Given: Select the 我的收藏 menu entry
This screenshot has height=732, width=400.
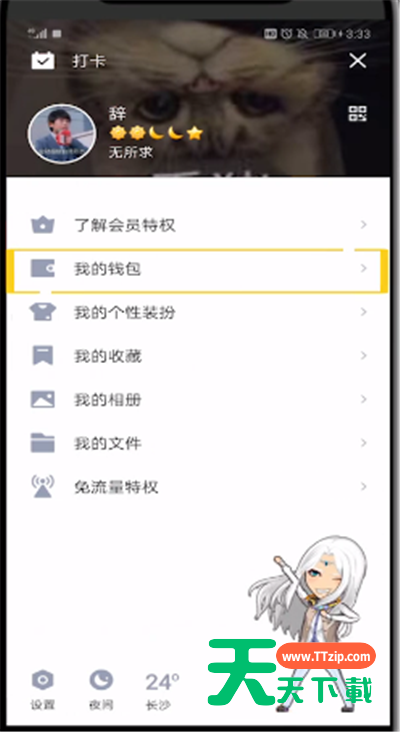Looking at the screenshot, I should 198,356.
